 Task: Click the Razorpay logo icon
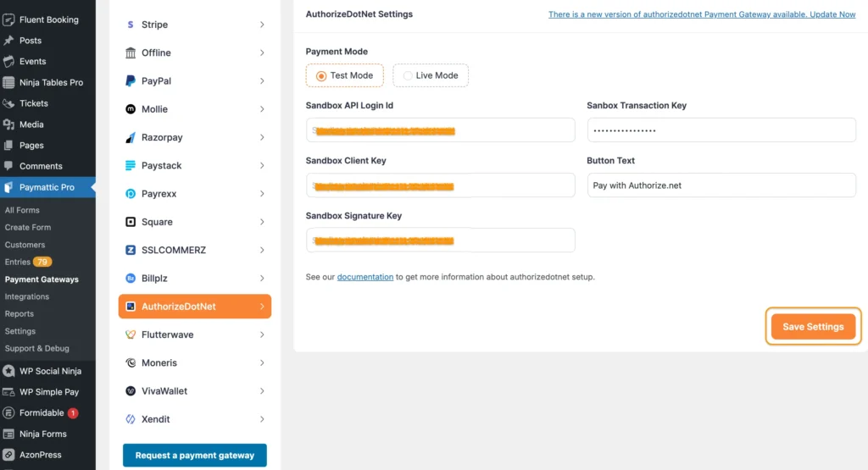click(130, 137)
